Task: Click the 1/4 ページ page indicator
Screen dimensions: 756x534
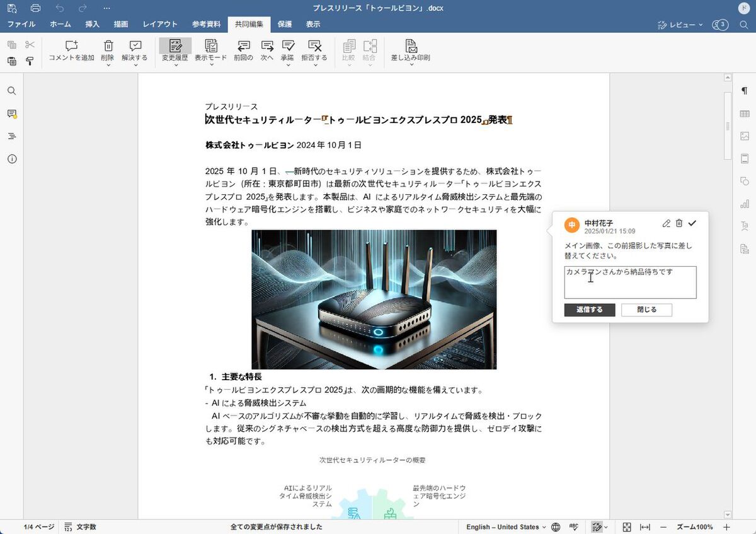Action: click(39, 527)
